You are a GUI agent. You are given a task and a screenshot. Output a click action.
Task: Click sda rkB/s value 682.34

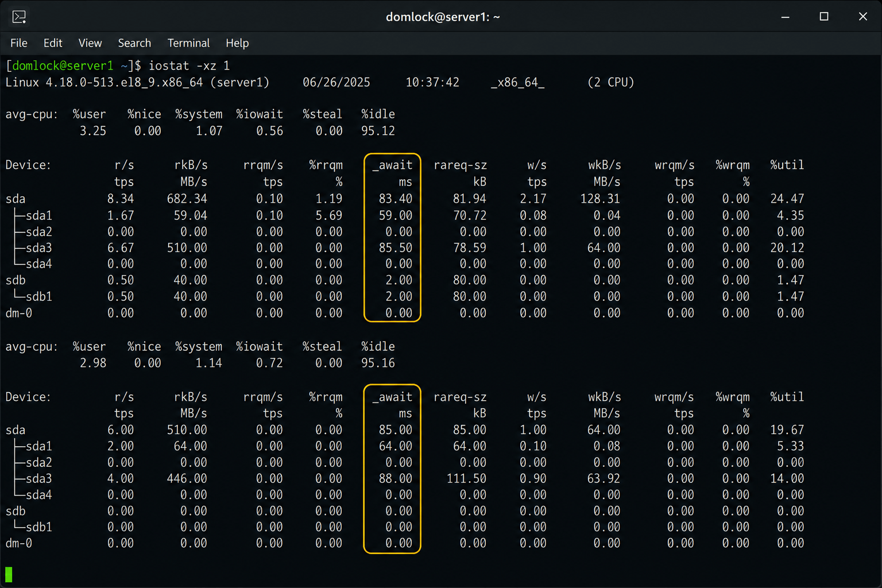[x=187, y=199]
